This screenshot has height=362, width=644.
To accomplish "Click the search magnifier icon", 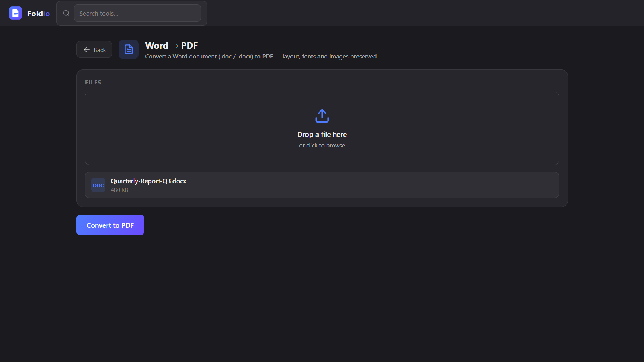I will [66, 13].
